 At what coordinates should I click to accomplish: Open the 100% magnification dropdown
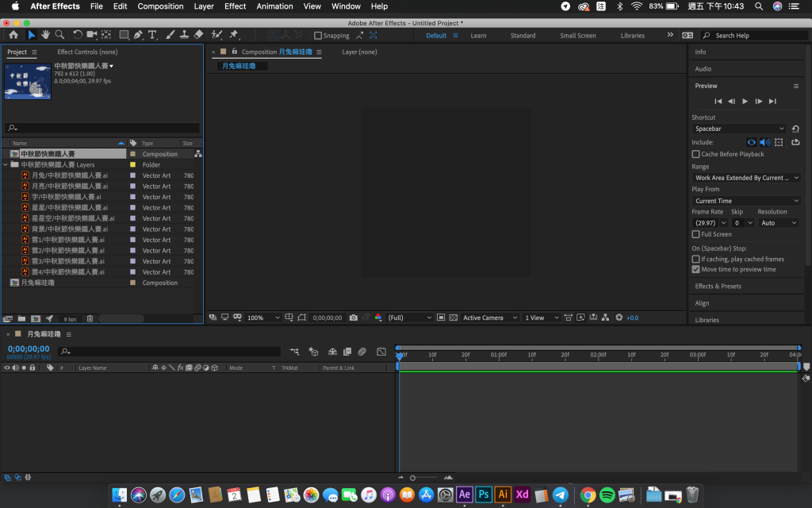(263, 317)
